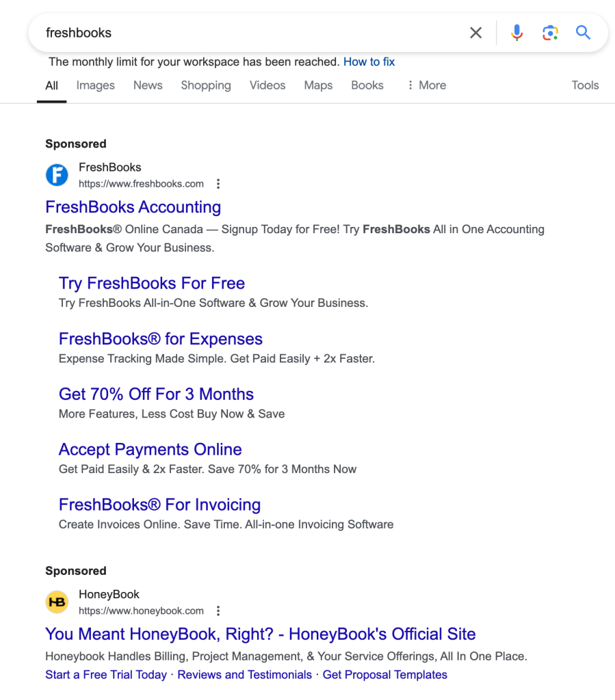Open the three-dot menu on the FreshBooks ad
Screen dimensions: 615x700
218,183
